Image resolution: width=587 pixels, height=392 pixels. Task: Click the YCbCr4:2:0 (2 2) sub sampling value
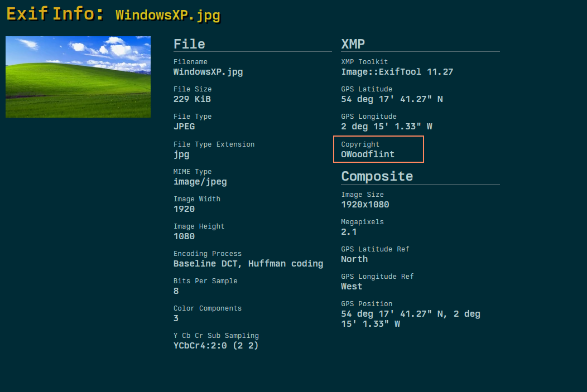pos(216,346)
